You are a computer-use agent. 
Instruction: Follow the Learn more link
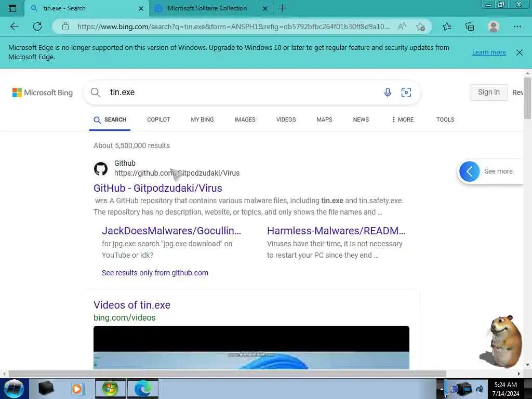tap(489, 52)
